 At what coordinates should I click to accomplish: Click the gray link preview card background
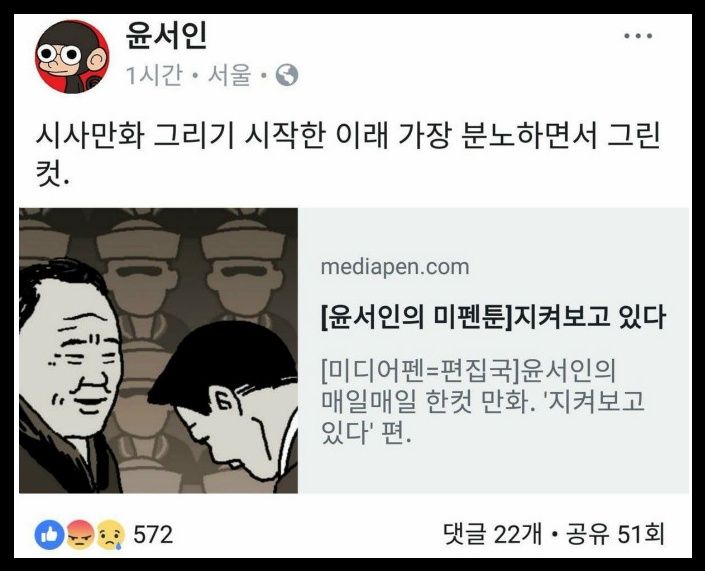coord(494,350)
